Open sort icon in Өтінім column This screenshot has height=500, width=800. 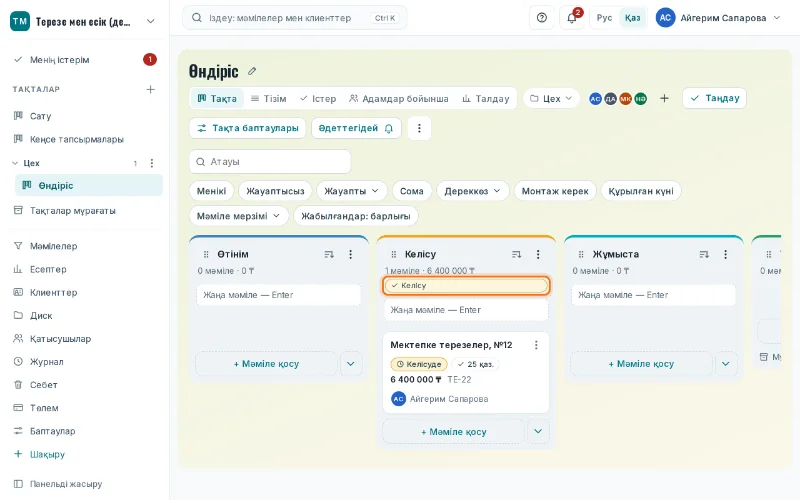click(x=329, y=254)
